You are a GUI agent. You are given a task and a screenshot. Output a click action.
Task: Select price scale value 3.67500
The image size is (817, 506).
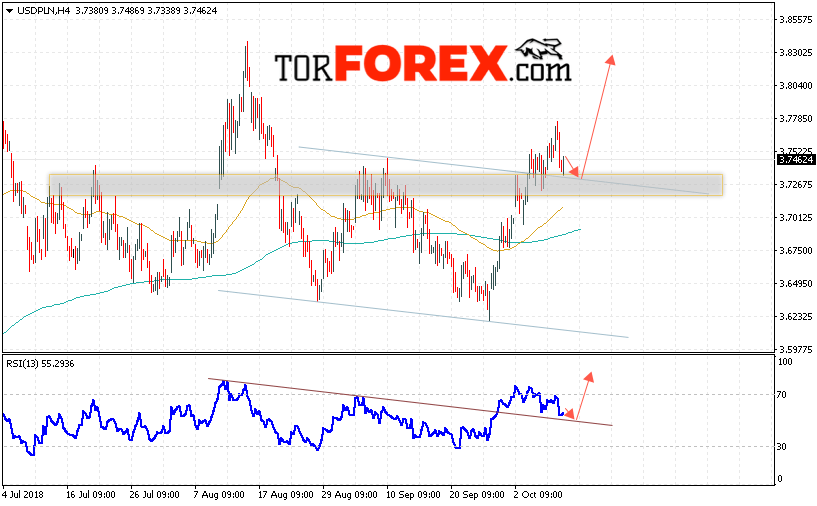[796, 251]
